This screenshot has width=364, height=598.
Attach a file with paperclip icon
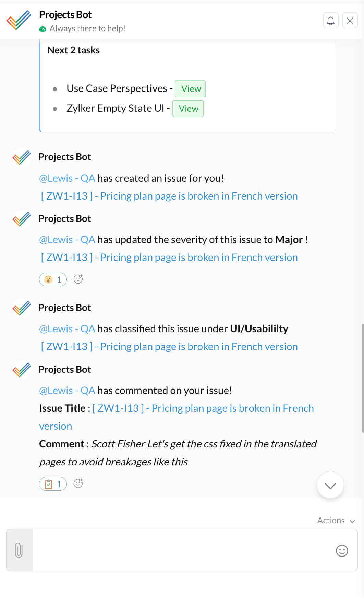pyautogui.click(x=19, y=550)
